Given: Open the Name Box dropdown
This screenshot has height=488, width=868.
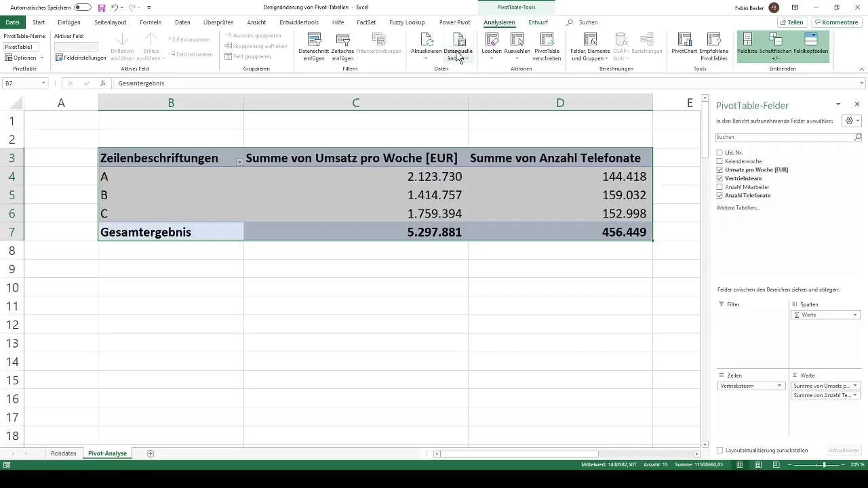Looking at the screenshot, I should 43,83.
